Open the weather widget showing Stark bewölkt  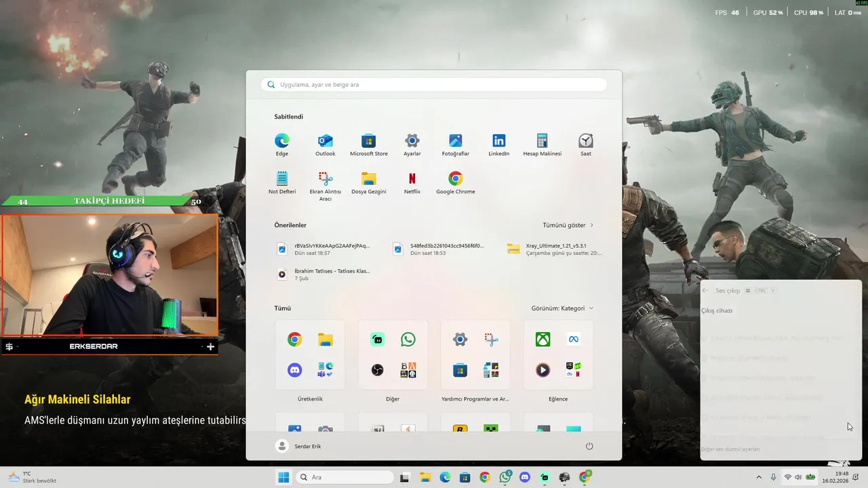coord(32,477)
